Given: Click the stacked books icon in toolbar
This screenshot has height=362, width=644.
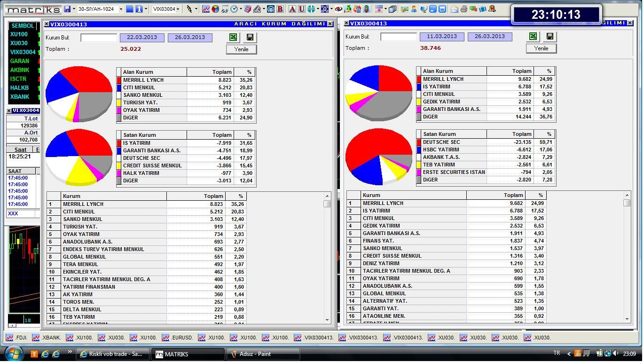Looking at the screenshot, I should (x=248, y=9).
